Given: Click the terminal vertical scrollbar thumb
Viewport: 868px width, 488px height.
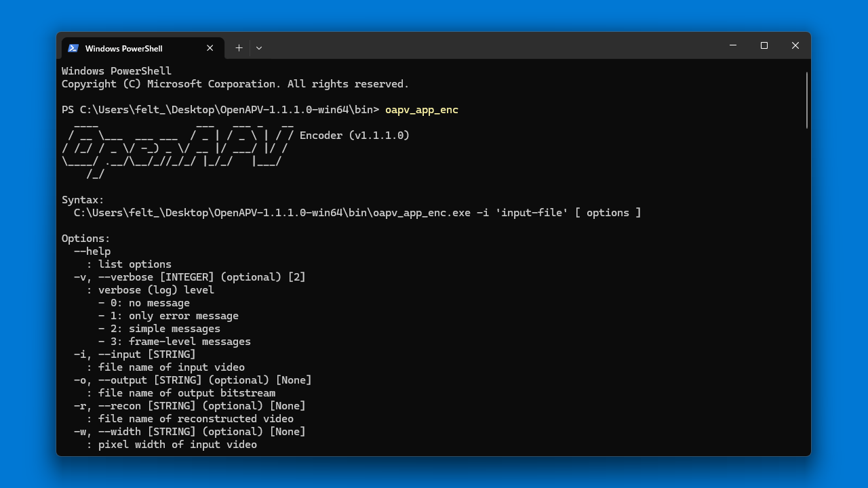Looking at the screenshot, I should (x=807, y=100).
